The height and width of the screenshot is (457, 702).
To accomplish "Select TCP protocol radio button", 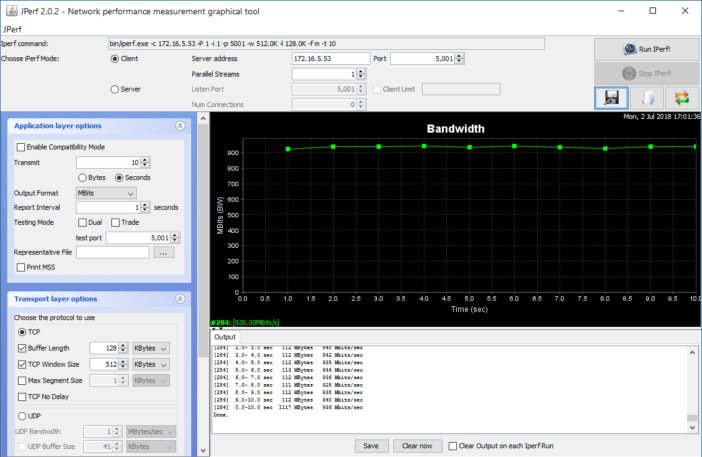I will [x=22, y=332].
